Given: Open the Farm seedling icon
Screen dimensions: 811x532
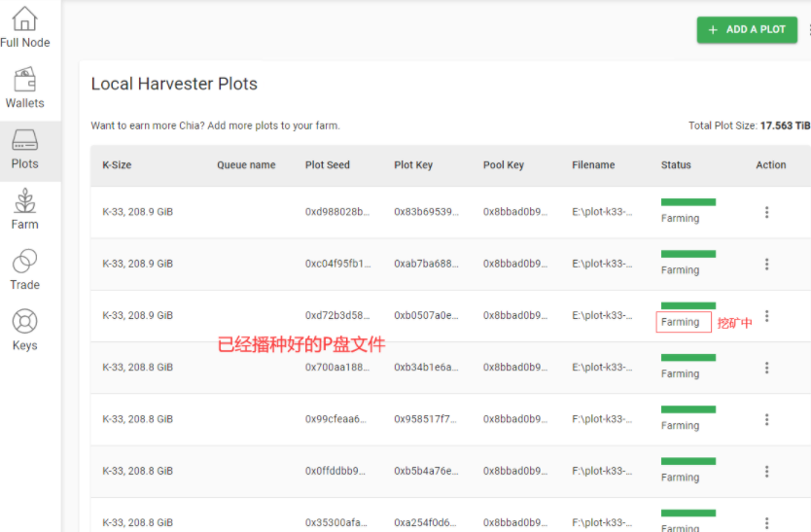Looking at the screenshot, I should [x=24, y=201].
